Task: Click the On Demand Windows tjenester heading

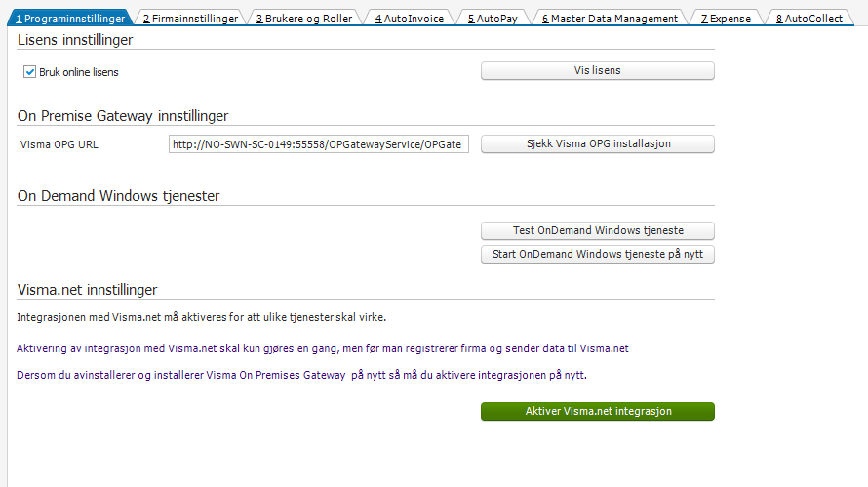Action: coord(118,196)
